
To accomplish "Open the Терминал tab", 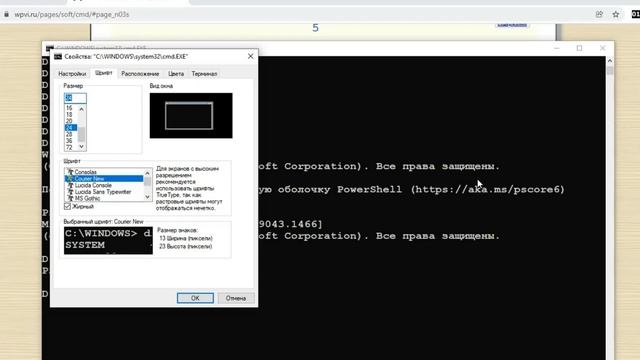I will click(x=204, y=74).
